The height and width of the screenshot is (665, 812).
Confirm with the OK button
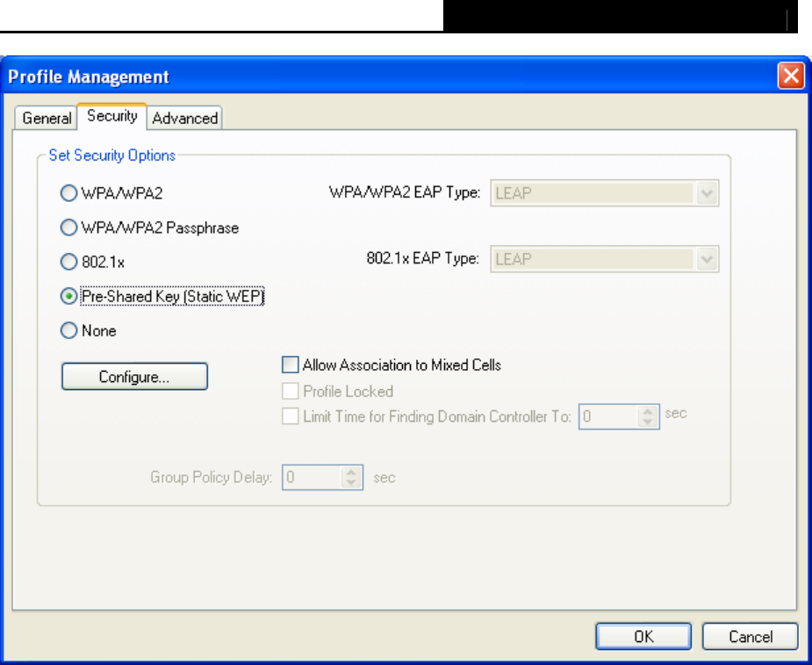pyautogui.click(x=643, y=636)
